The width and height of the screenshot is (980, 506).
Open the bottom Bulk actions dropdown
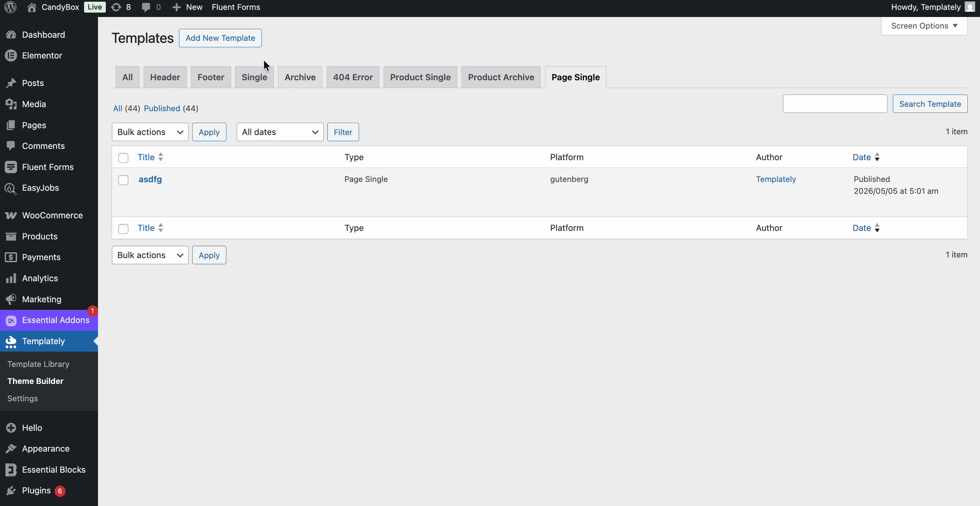click(150, 255)
